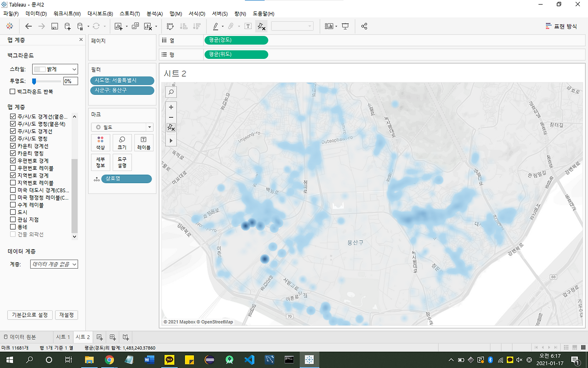Viewport: 588px width, 368px height.
Task: Open the pause auto updates dropdown arrow
Action: point(88,26)
